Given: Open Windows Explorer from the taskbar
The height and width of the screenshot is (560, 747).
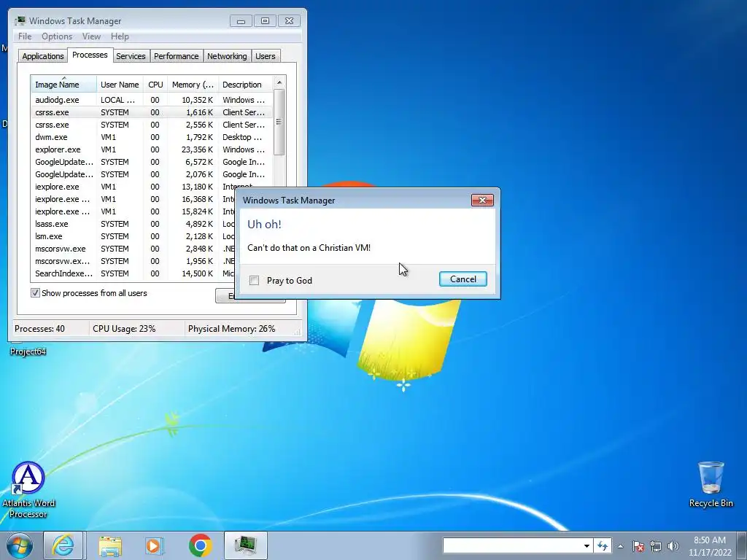Looking at the screenshot, I should [110, 545].
